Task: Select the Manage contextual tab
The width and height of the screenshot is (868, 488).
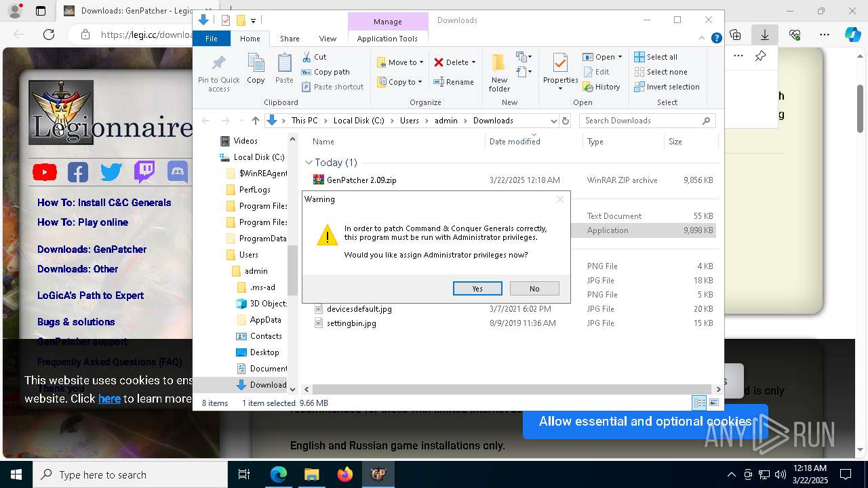Action: tap(387, 22)
